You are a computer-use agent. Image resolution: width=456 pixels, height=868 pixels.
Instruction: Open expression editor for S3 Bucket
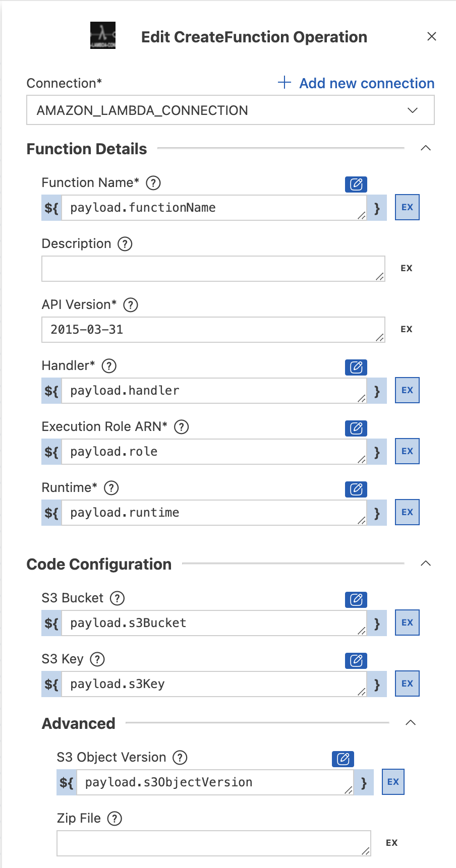point(356,599)
